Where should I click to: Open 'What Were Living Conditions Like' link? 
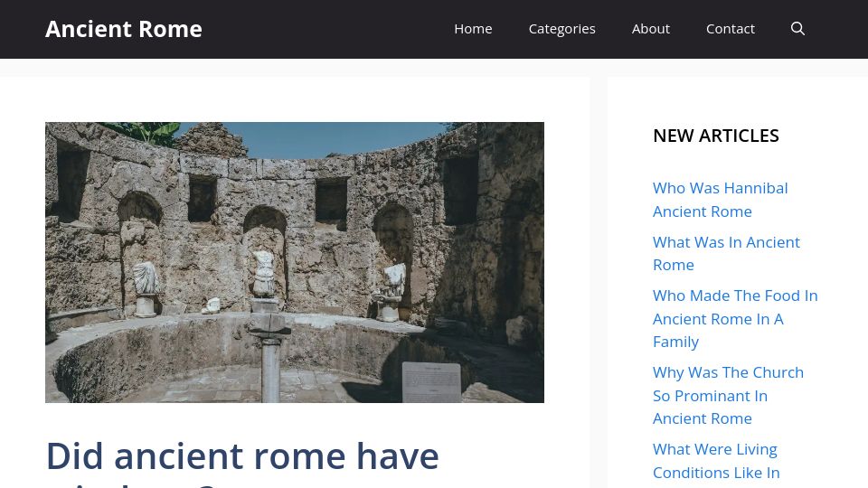pos(716,461)
